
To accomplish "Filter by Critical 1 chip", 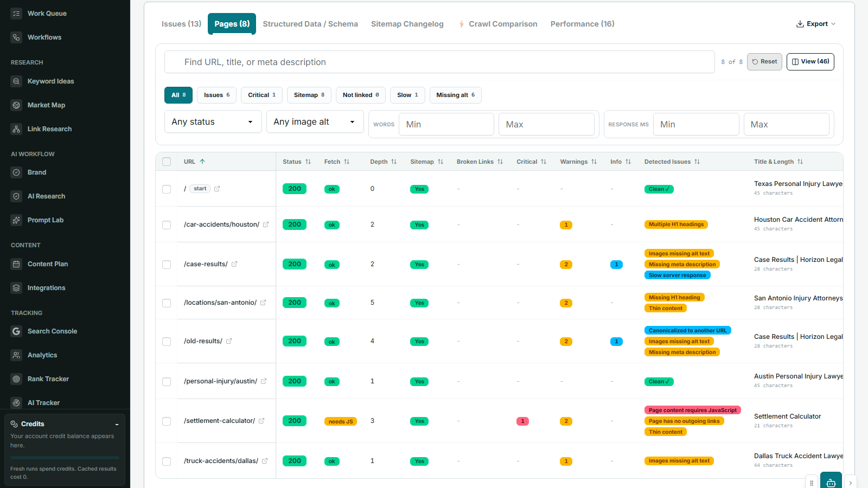I will (262, 95).
